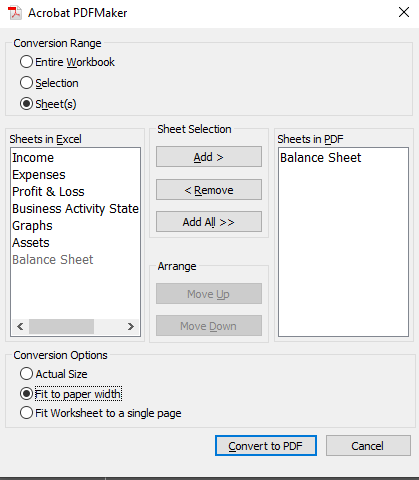Select Profit & Loss in sheet list
419x480 pixels.
click(x=48, y=192)
